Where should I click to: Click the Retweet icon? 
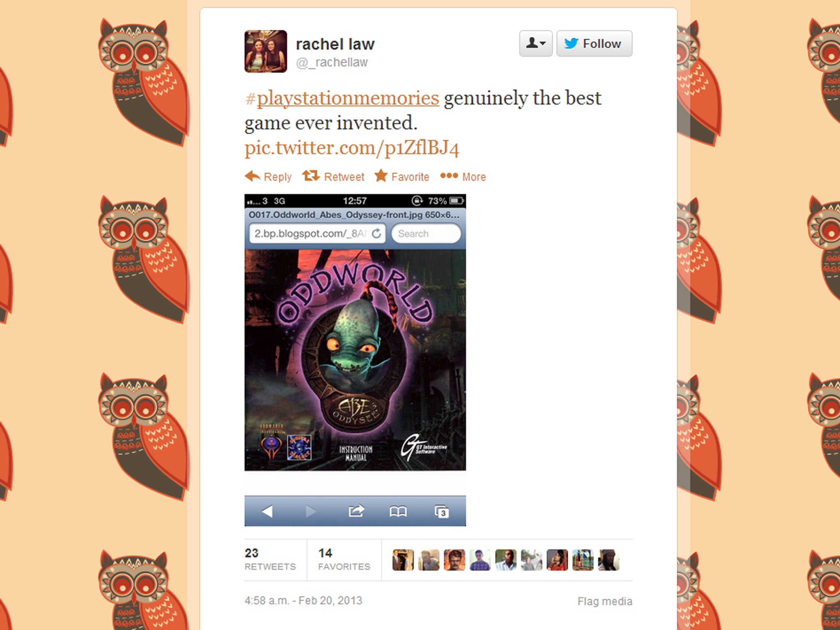click(310, 176)
